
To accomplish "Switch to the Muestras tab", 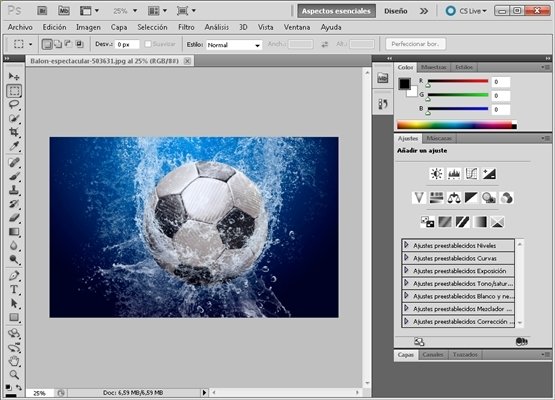I will pyautogui.click(x=434, y=67).
